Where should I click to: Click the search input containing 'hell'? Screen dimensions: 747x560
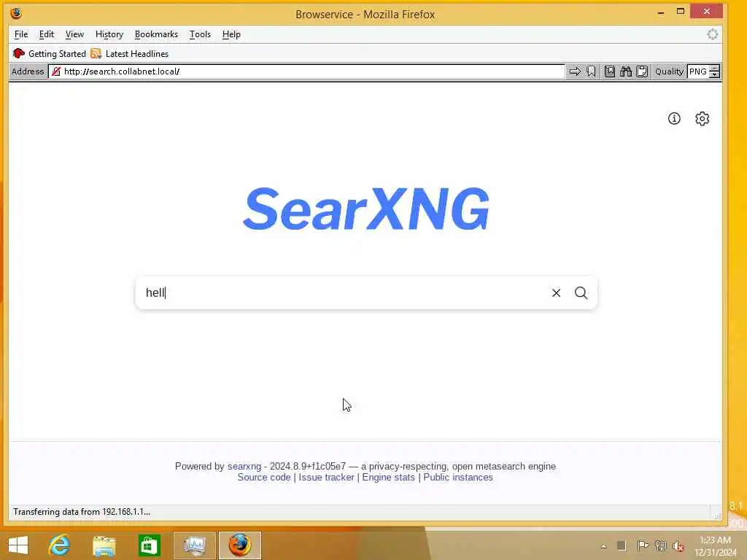[x=343, y=293]
